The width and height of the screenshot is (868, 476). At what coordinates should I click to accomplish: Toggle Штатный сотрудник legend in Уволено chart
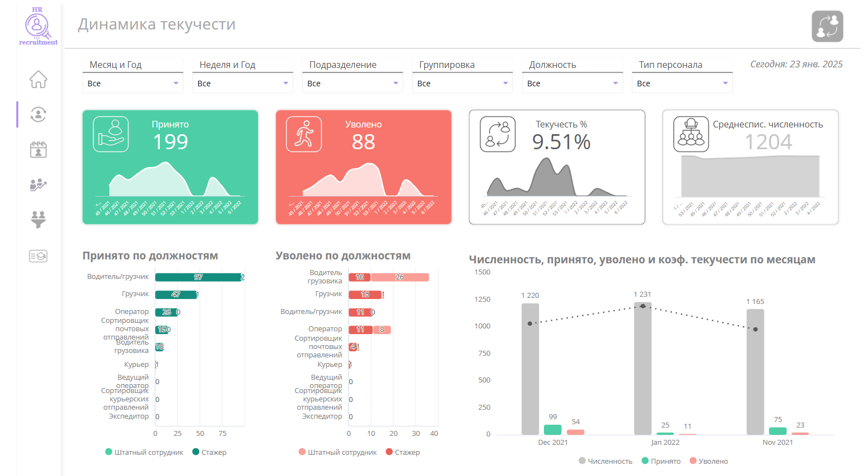337,452
